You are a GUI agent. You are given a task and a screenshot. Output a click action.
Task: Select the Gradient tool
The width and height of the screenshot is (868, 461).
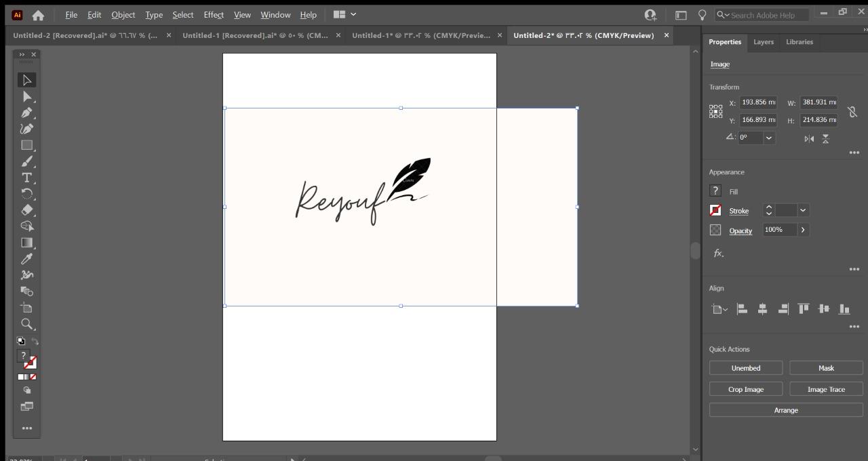27,243
